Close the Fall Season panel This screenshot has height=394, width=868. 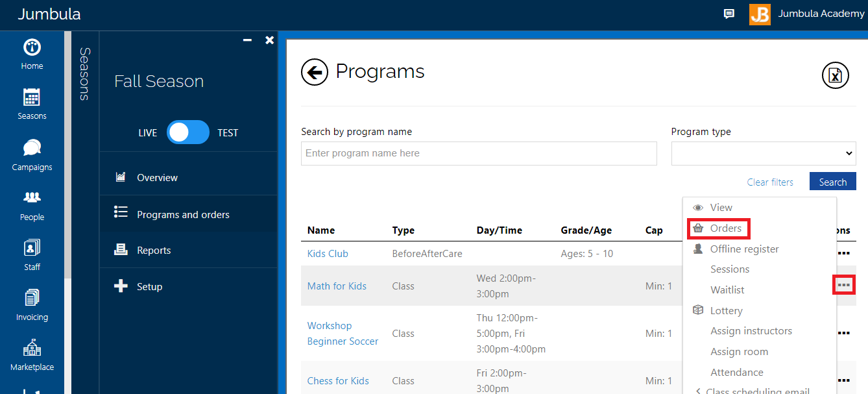[270, 40]
